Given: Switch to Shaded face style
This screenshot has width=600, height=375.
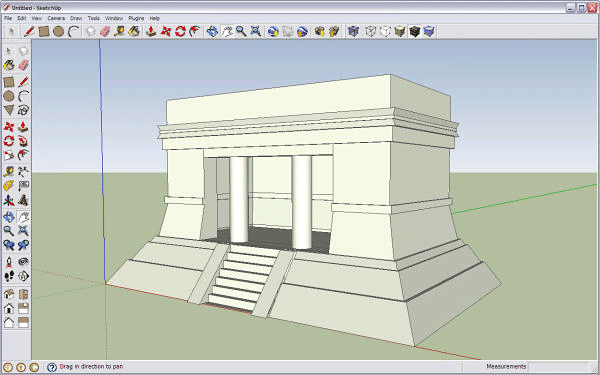Looking at the screenshot, I should point(400,31).
